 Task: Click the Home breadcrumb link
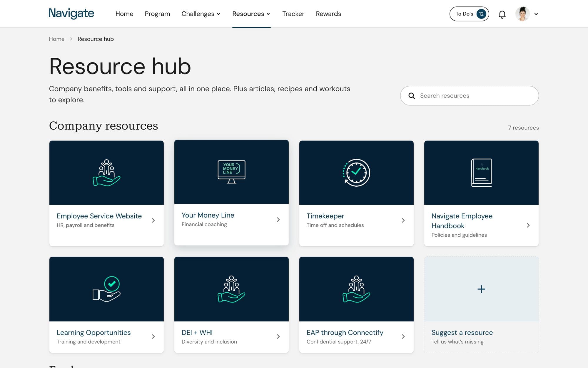[57, 39]
